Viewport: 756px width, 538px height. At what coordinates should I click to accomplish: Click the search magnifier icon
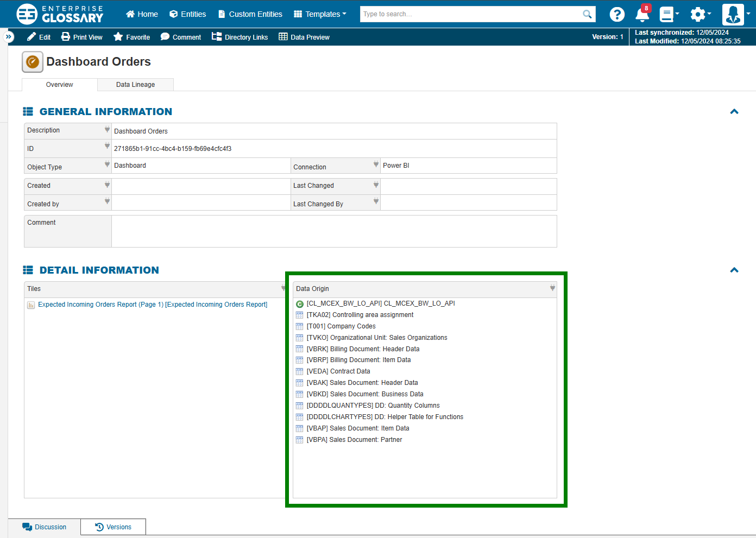pyautogui.click(x=587, y=14)
